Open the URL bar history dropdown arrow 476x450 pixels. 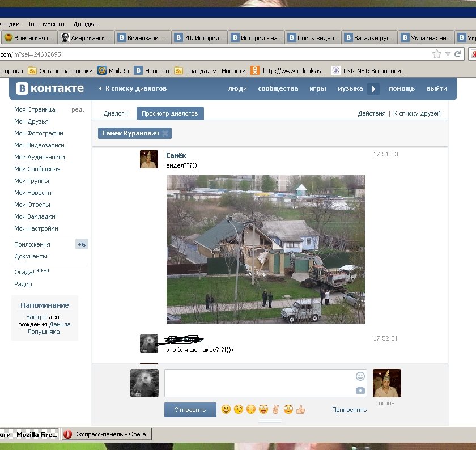click(448, 54)
